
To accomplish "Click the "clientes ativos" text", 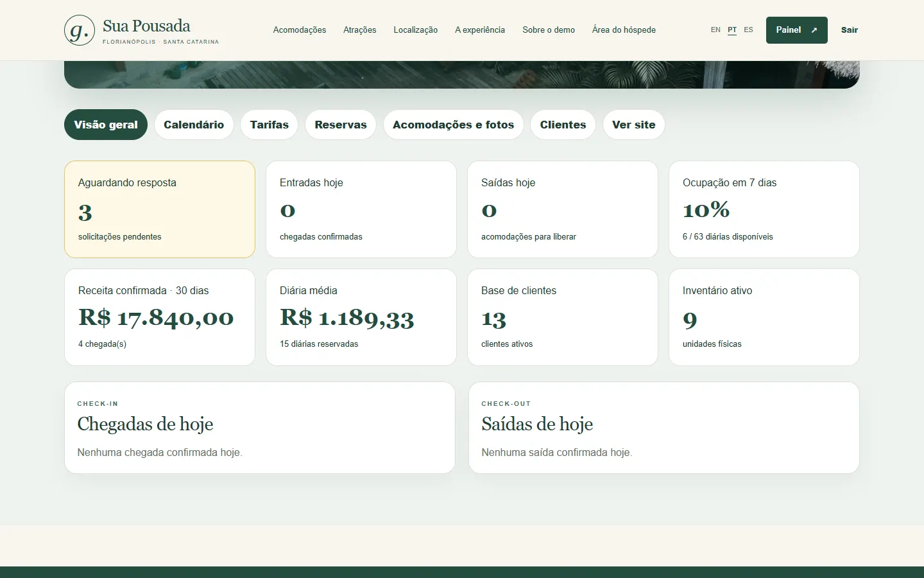I will coord(507,344).
